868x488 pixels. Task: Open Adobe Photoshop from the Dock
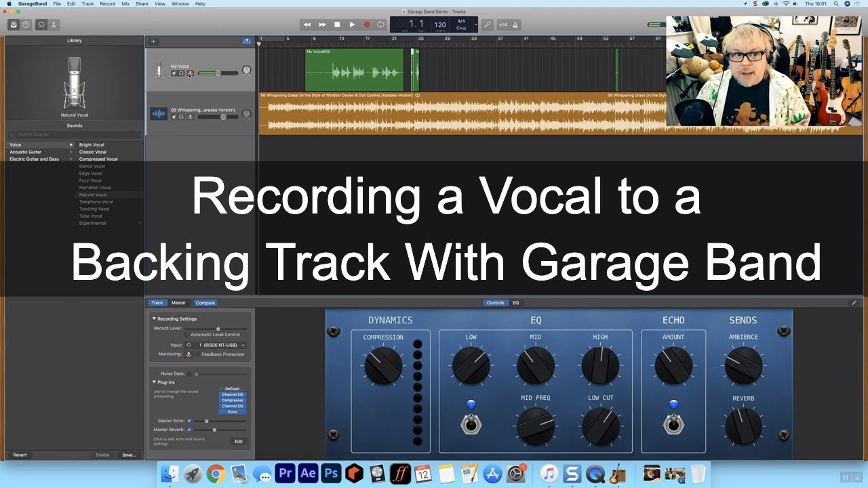point(331,473)
